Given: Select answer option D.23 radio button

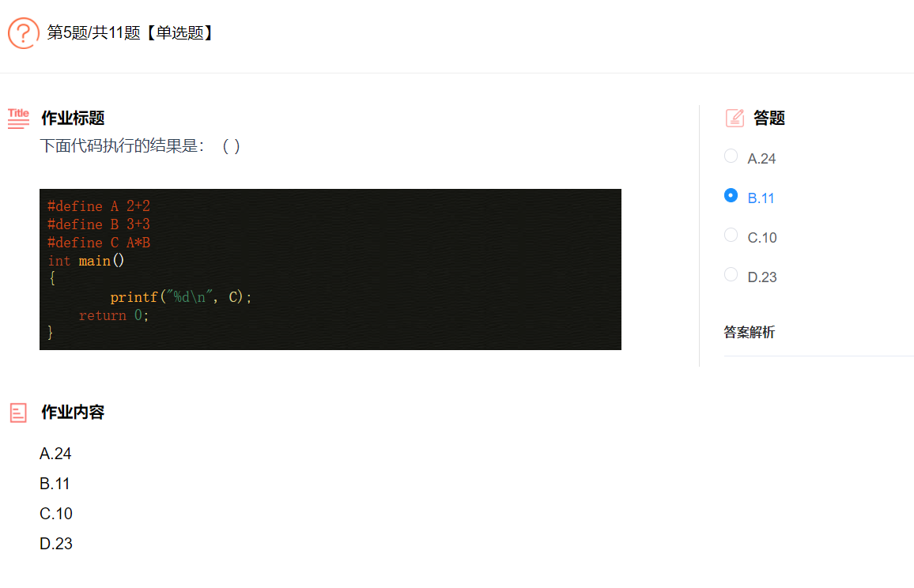Looking at the screenshot, I should coord(731,274).
